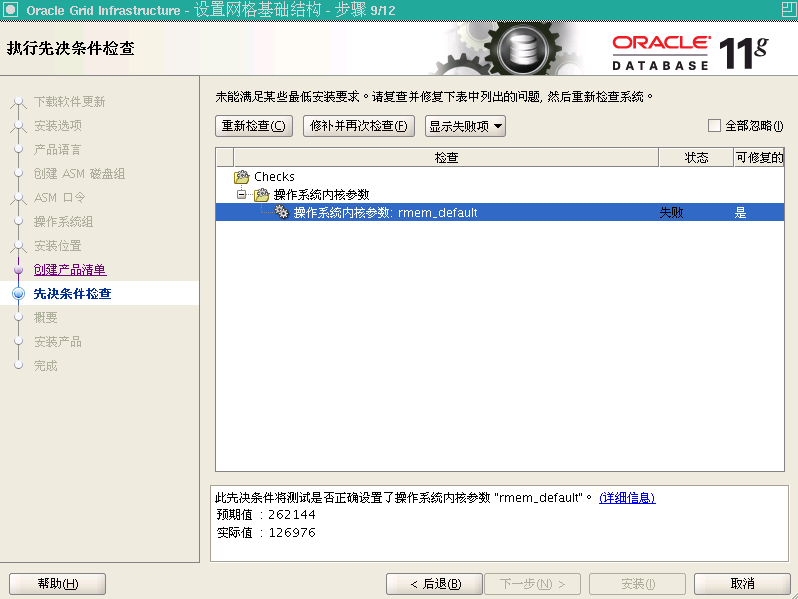798x599 pixels.
Task: Click the 安装产品 step
Action: click(58, 341)
